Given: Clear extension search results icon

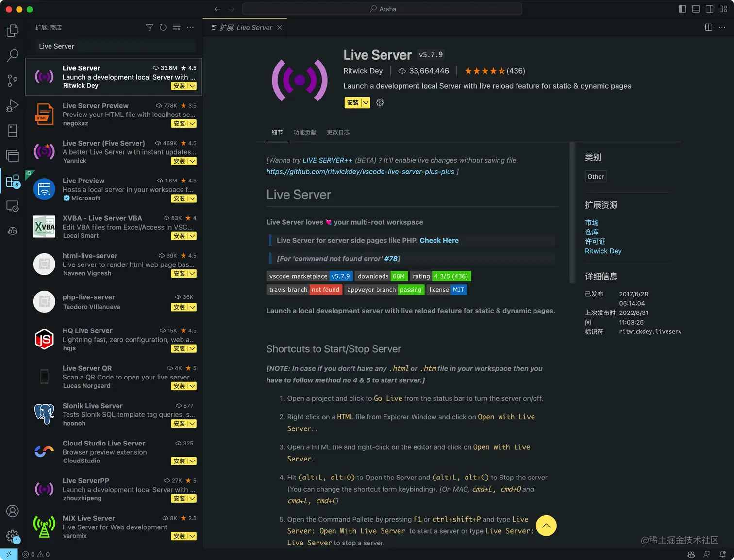Looking at the screenshot, I should coord(177,28).
